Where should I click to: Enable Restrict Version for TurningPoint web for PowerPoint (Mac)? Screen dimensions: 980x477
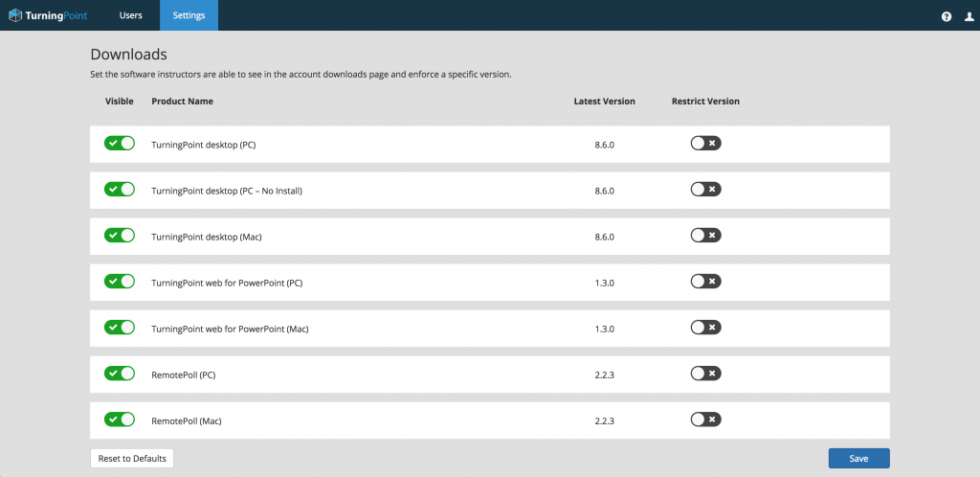tap(705, 328)
